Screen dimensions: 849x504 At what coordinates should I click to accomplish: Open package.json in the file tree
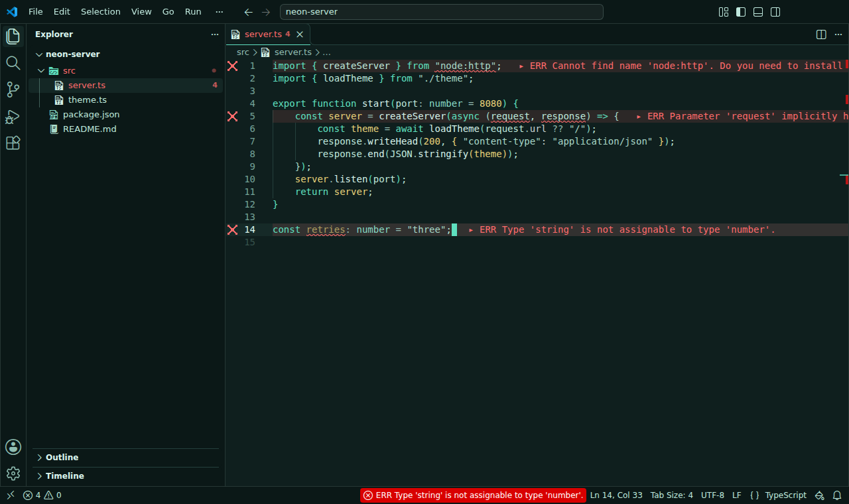tap(125, 115)
